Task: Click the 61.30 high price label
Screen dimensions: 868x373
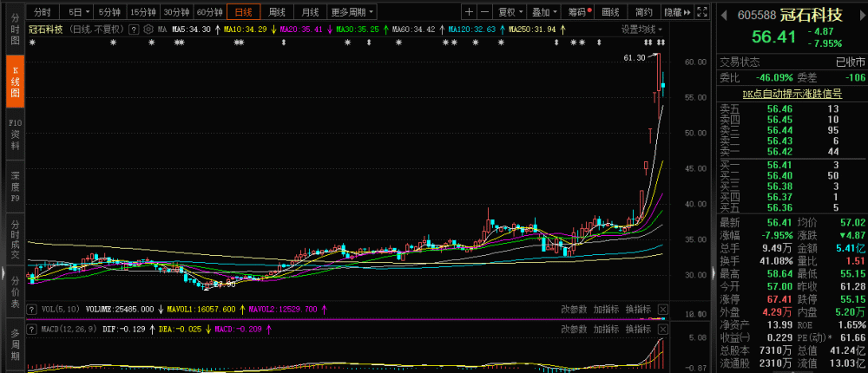Action: tap(635, 57)
